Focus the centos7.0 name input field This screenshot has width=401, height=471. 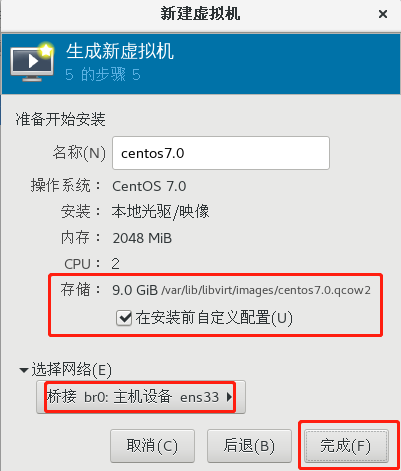pos(221,153)
